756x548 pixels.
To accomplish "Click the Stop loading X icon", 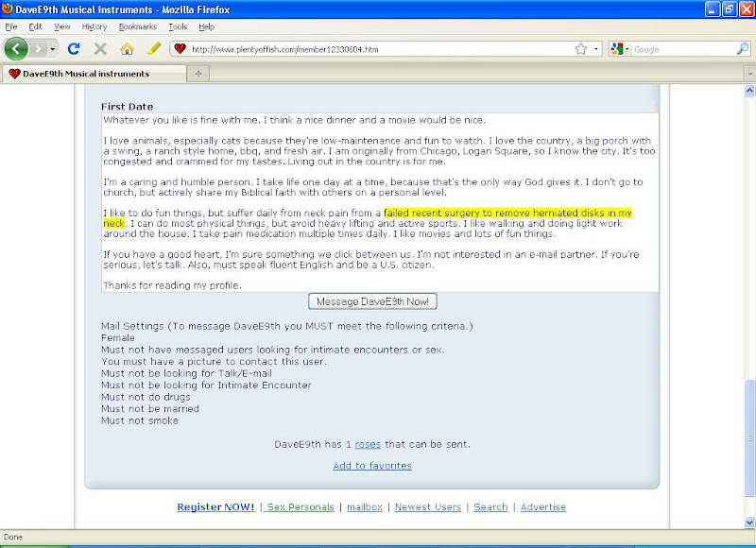I will (100, 49).
